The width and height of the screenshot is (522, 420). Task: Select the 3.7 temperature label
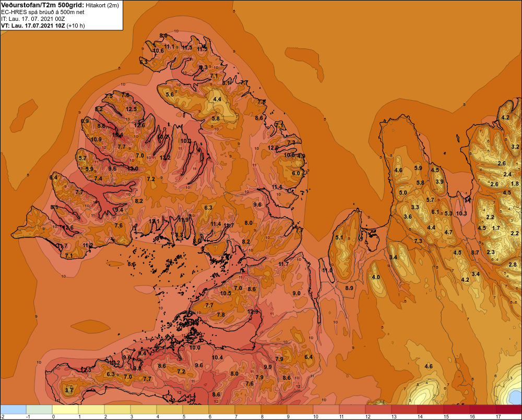69,391
